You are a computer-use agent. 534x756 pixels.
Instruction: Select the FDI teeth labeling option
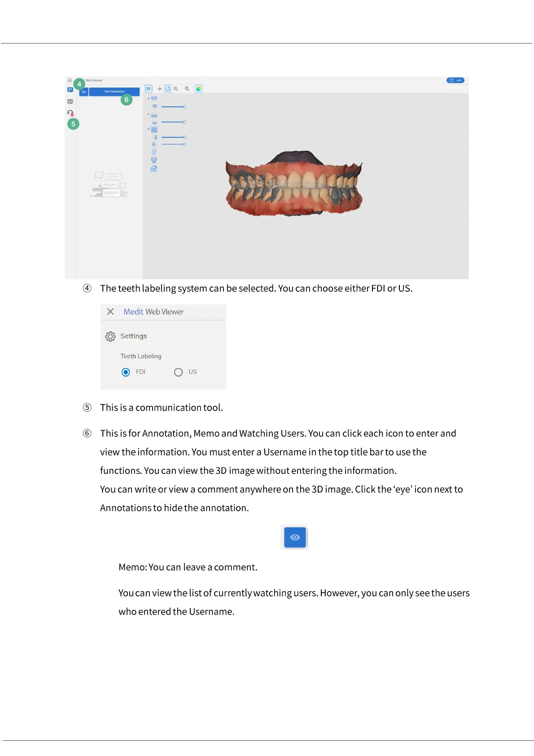point(126,372)
